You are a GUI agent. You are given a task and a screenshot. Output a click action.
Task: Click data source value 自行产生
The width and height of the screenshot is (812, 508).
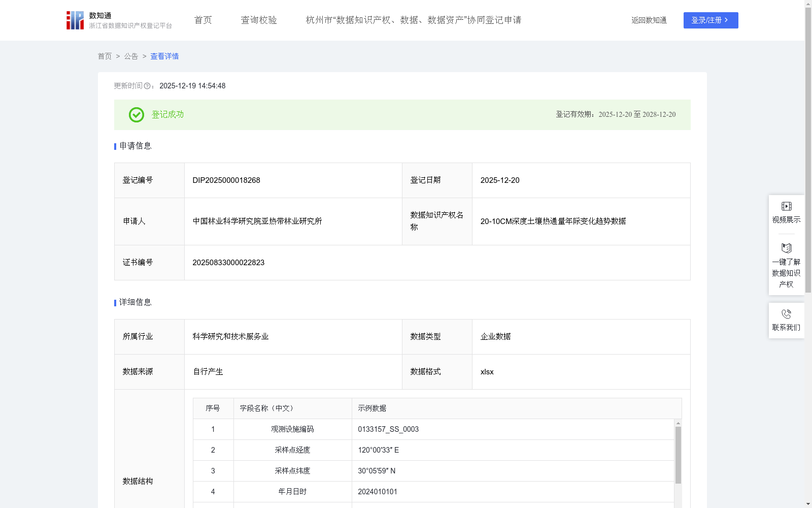pos(208,372)
